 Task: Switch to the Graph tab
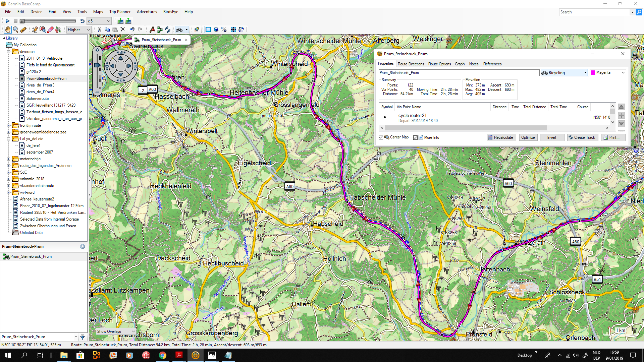pos(460,64)
